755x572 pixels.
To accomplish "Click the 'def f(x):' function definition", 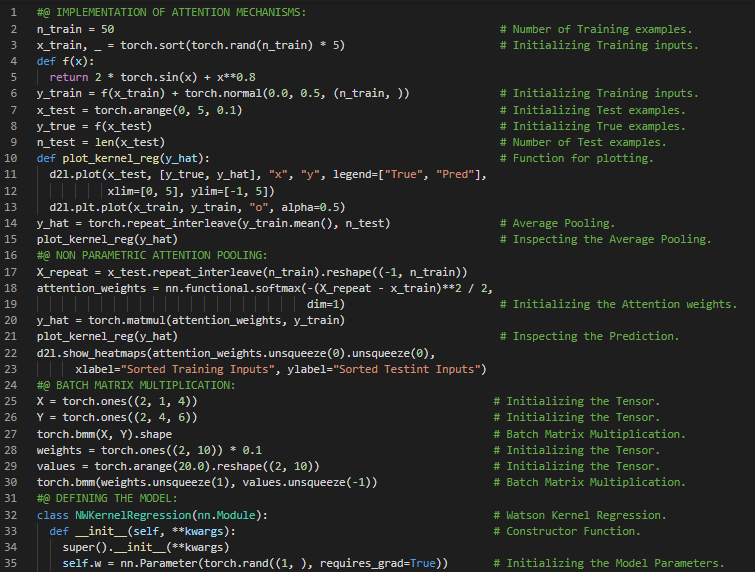I will 65,61.
